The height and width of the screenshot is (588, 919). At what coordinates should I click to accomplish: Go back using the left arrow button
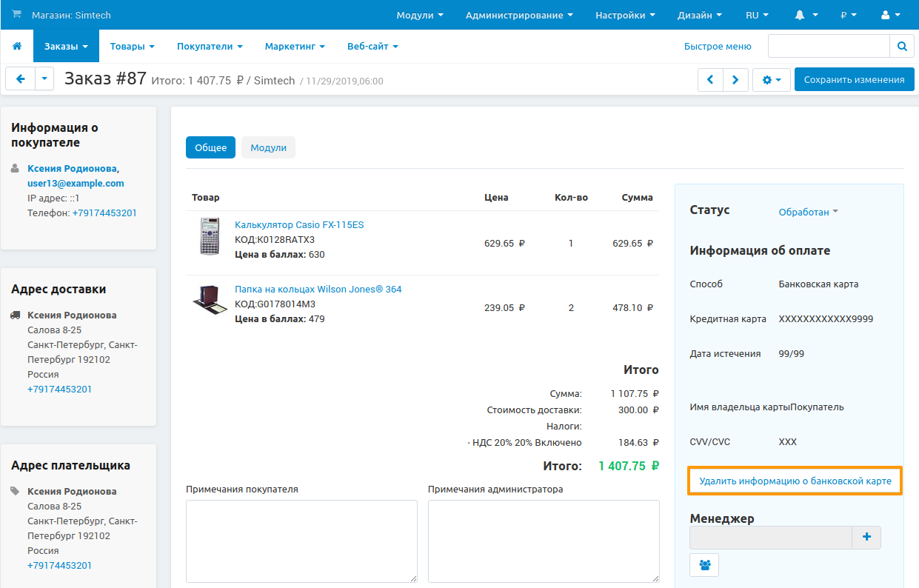pos(20,79)
